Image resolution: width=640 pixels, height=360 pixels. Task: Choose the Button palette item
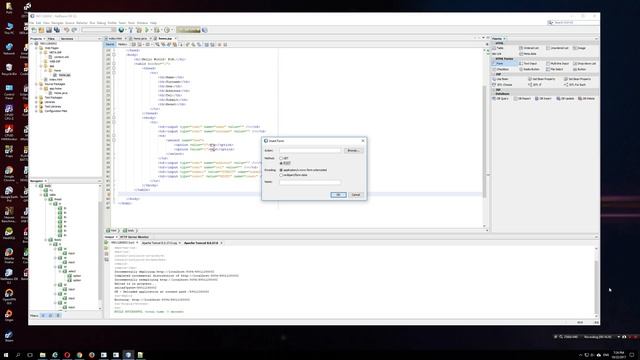point(581,69)
